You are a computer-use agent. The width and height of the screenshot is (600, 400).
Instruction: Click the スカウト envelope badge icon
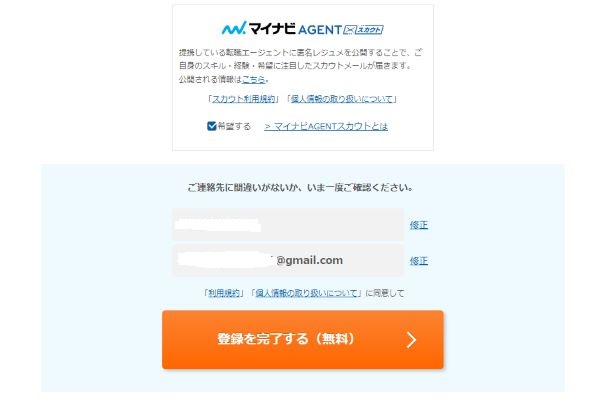[363, 29]
